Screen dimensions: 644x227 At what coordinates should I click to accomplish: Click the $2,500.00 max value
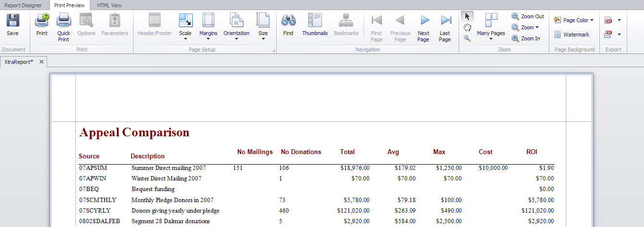(x=449, y=221)
